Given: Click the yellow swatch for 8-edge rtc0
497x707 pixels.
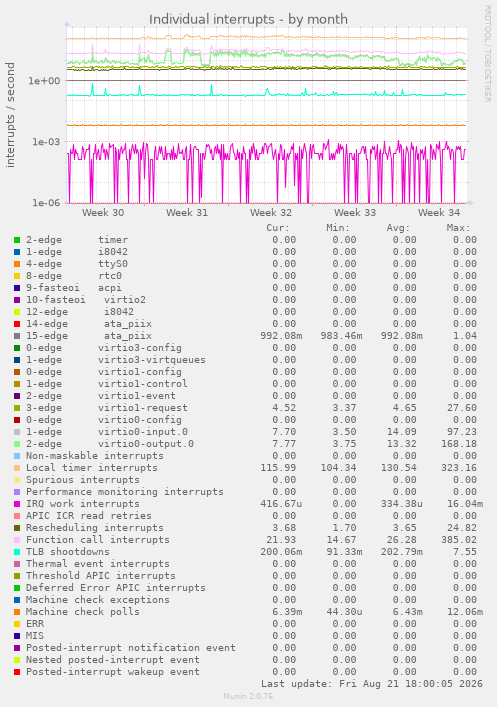Looking at the screenshot, I should coord(17,276).
